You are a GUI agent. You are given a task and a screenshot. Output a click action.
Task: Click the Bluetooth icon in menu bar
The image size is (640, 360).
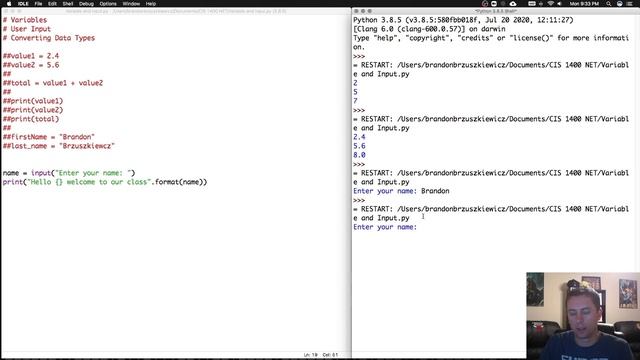pos(541,4)
